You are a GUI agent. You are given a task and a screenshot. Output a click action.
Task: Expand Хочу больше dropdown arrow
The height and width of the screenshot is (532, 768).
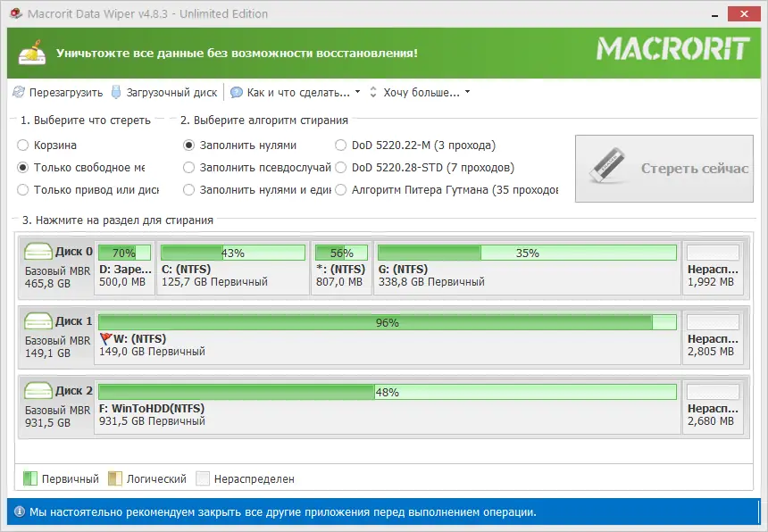(467, 92)
